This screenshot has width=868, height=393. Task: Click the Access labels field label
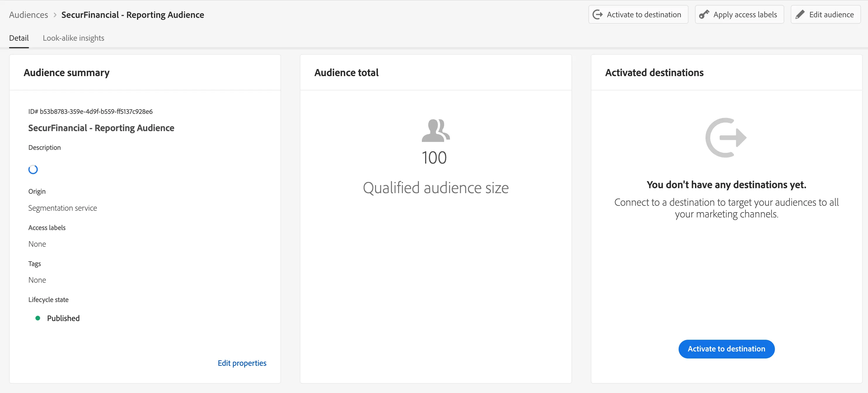pyautogui.click(x=47, y=228)
